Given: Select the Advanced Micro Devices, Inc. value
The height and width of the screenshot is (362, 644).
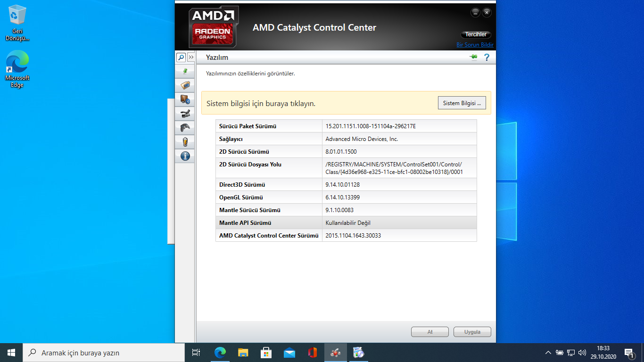Looking at the screenshot, I should (362, 139).
